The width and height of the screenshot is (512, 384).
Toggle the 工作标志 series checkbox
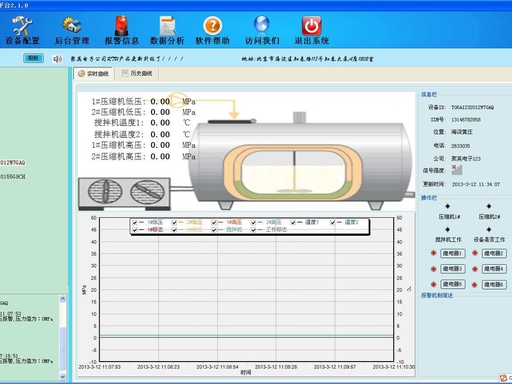click(253, 230)
